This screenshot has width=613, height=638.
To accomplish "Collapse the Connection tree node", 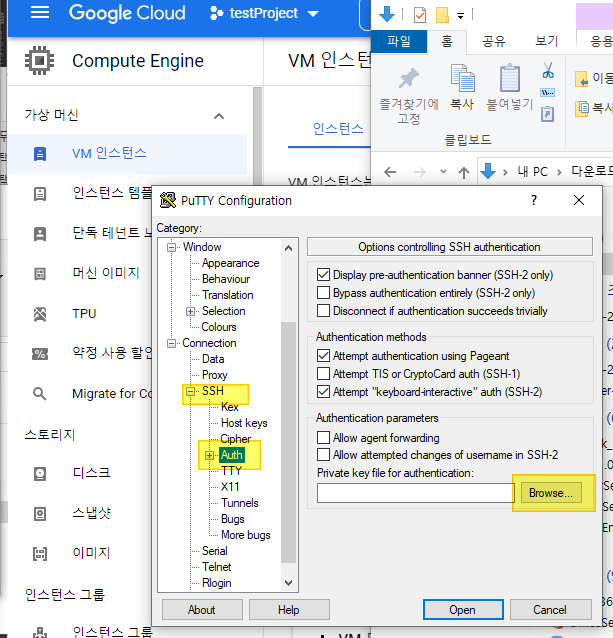I will pyautogui.click(x=172, y=343).
